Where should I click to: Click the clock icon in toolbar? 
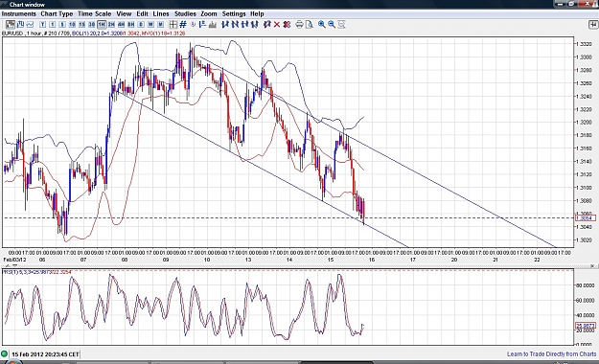(193, 25)
